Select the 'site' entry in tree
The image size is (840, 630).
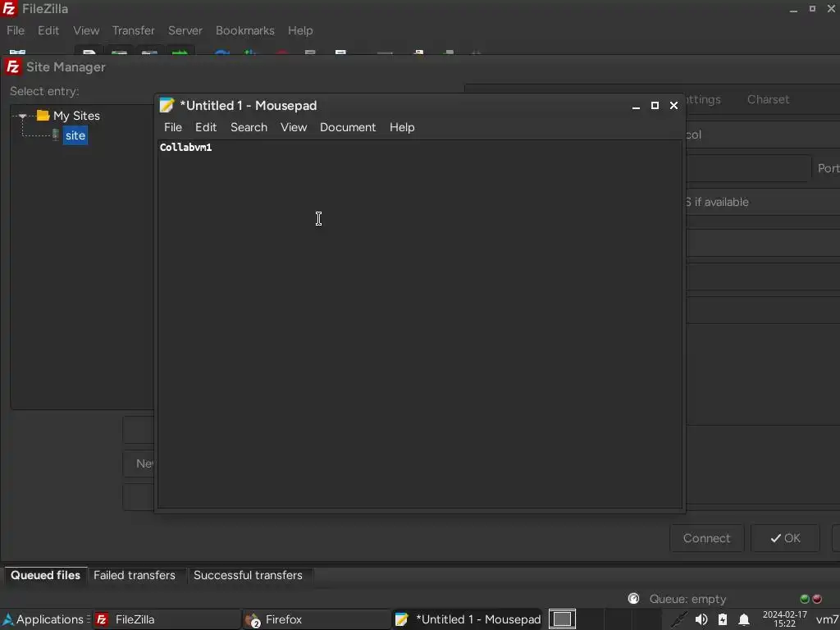pyautogui.click(x=75, y=135)
